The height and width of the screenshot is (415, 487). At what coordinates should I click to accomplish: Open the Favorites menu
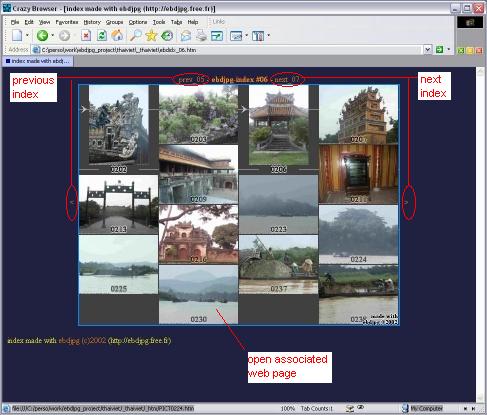[67, 22]
